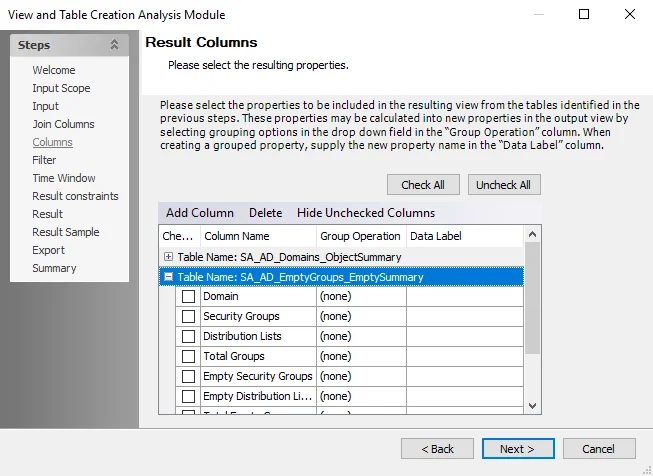Viewport: 653px width, 476px height.
Task: Proceed with the Next button
Action: point(518,449)
